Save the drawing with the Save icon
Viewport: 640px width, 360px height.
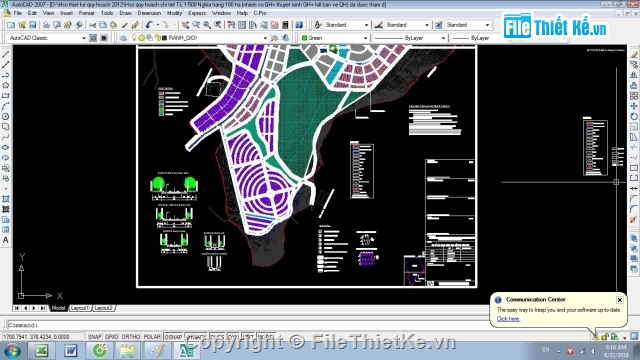pyautogui.click(x=33, y=25)
